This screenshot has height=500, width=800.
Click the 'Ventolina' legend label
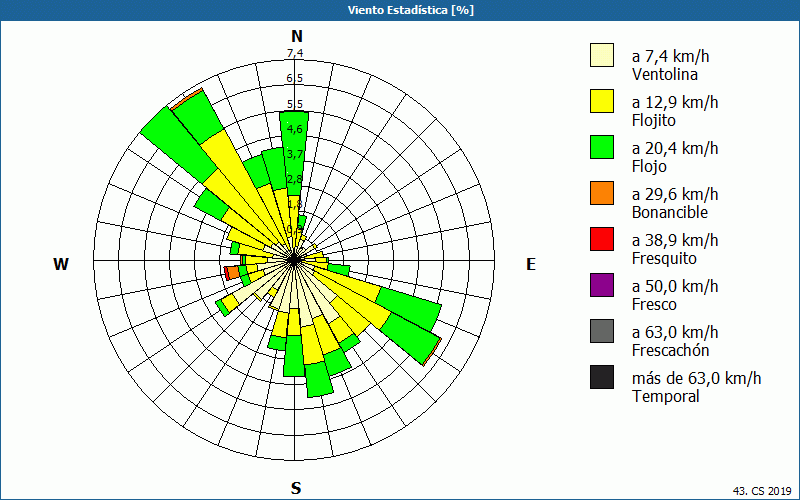pyautogui.click(x=665, y=74)
